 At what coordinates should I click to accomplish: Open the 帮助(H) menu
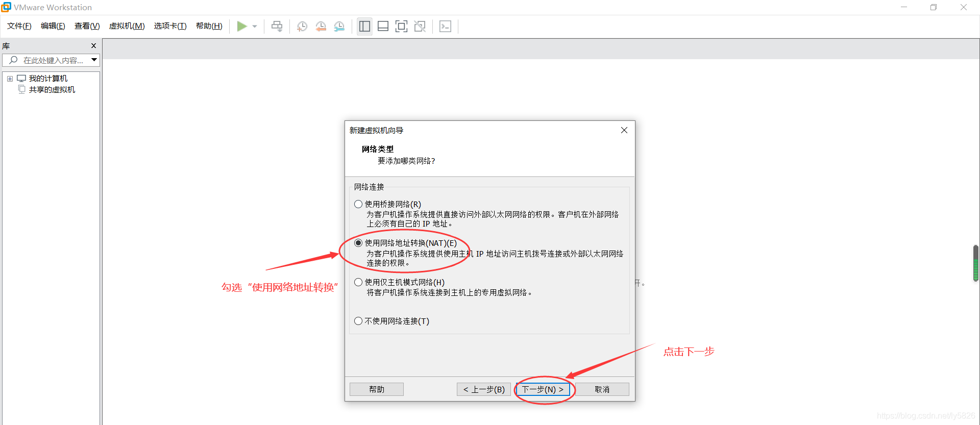[209, 26]
